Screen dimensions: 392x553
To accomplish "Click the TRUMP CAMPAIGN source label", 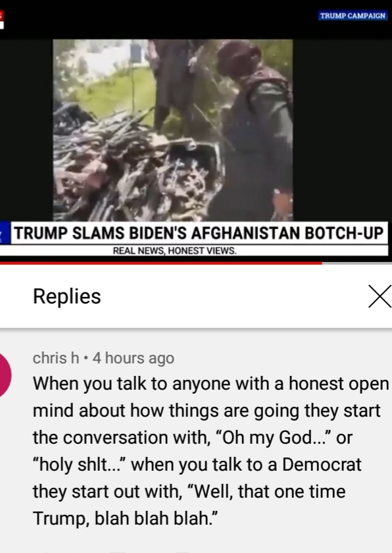I will 353,16.
